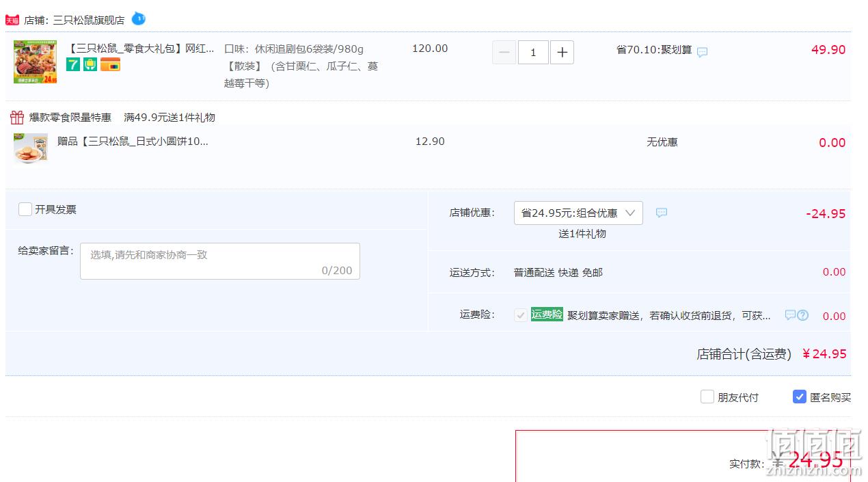The width and height of the screenshot is (868, 482).
Task: Decrease quantity with the minus button
Action: click(504, 53)
